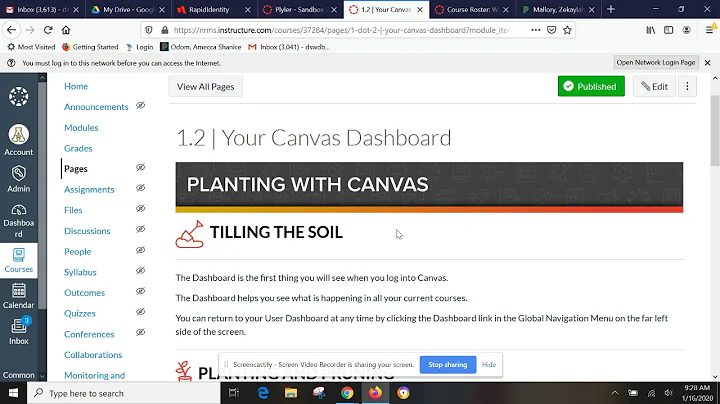This screenshot has width=720, height=404.
Task: Open the Courses global navigation item
Action: (x=19, y=260)
